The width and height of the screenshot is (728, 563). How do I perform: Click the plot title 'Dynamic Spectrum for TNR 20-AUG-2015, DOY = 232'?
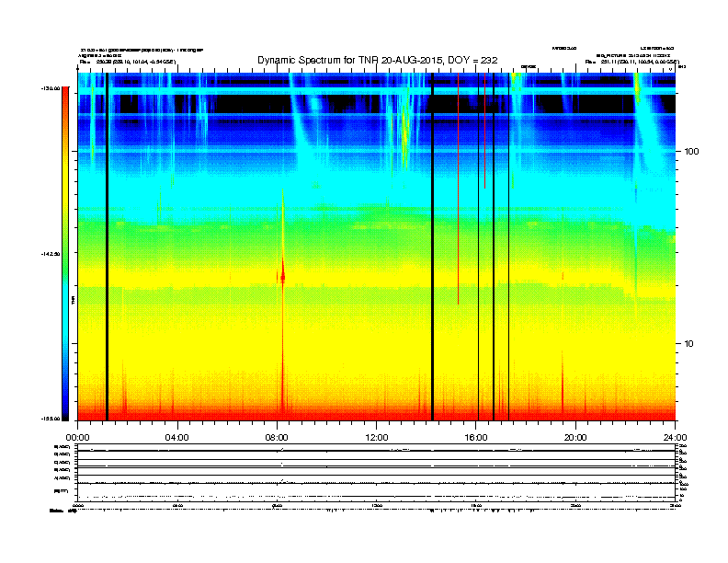tap(378, 60)
